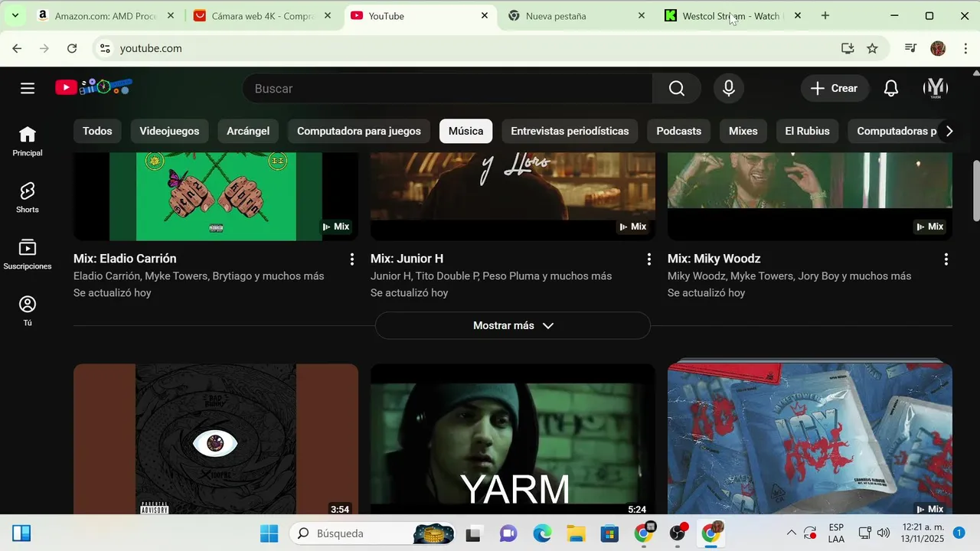Viewport: 980px width, 551px height.
Task: Expand section with Mostrar más
Action: (513, 325)
